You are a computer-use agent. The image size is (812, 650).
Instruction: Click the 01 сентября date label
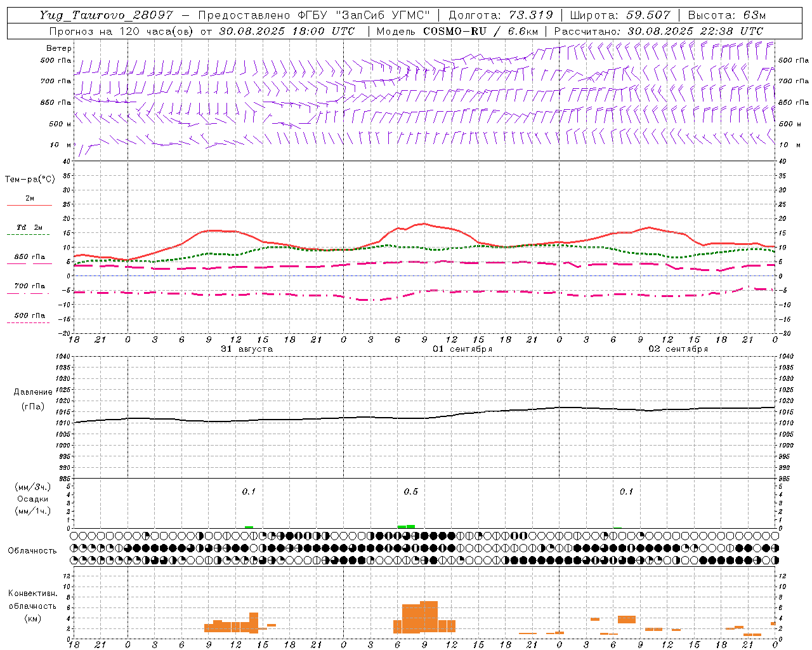pyautogui.click(x=462, y=349)
